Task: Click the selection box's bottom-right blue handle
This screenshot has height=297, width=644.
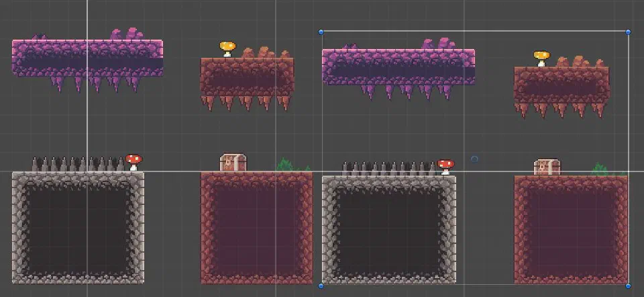Action: (628, 286)
